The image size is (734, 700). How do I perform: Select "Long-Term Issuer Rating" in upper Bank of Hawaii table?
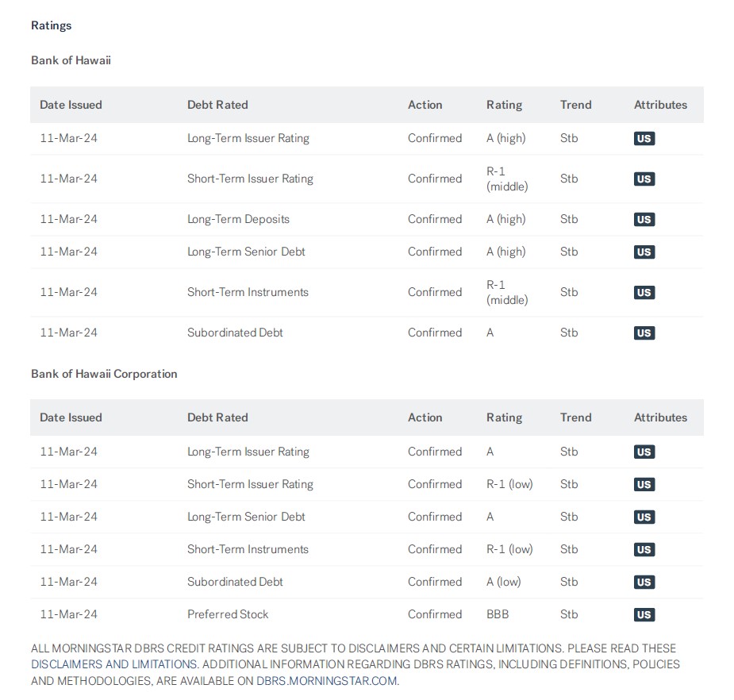coord(248,138)
